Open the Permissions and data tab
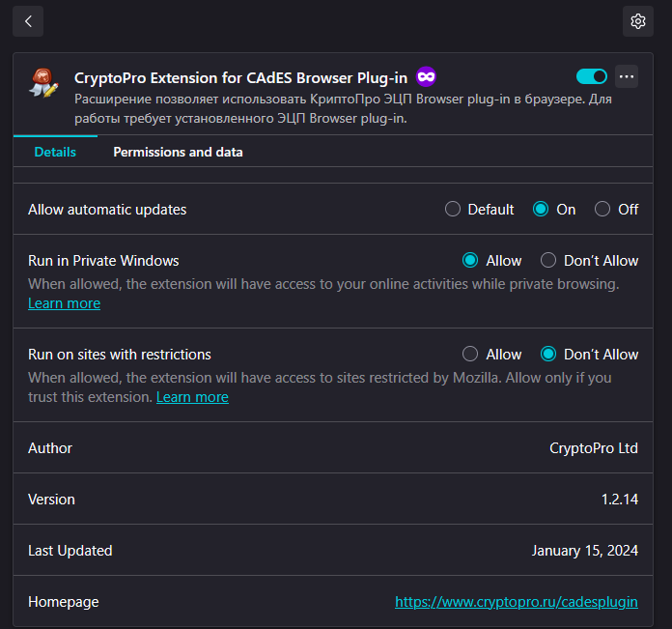The width and height of the screenshot is (672, 629). click(x=178, y=152)
